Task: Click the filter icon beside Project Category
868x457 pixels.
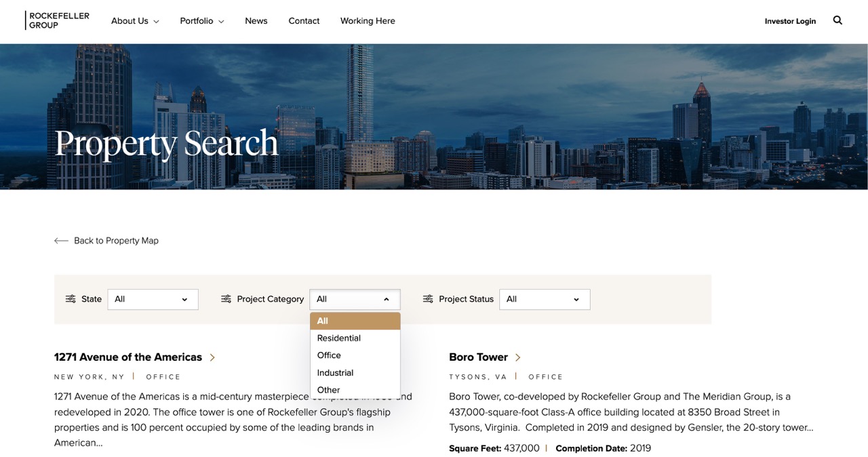Action: coord(226,298)
